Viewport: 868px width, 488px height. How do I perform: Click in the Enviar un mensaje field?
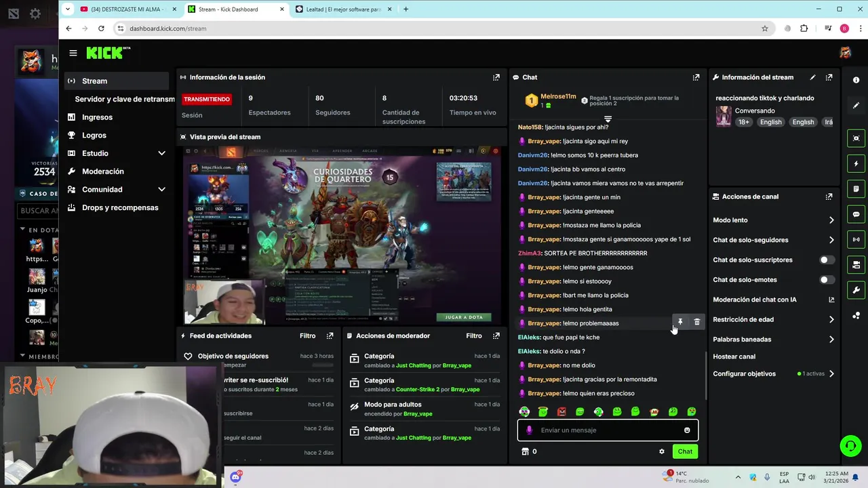click(x=608, y=430)
